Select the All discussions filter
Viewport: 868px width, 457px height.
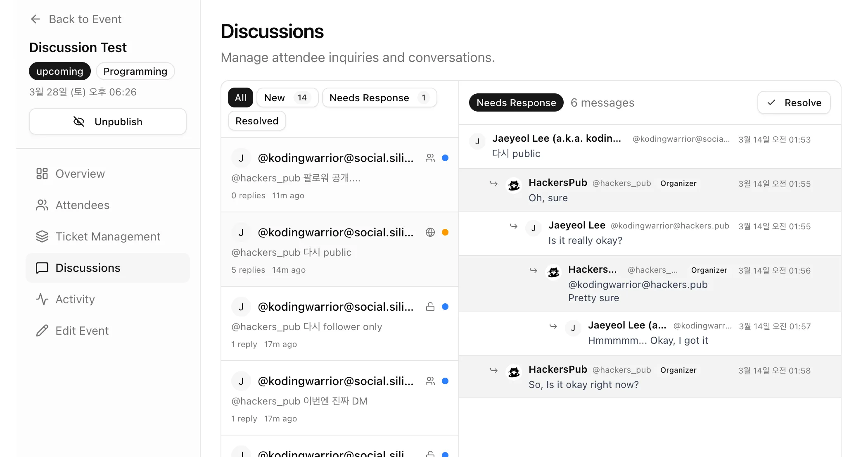click(240, 98)
